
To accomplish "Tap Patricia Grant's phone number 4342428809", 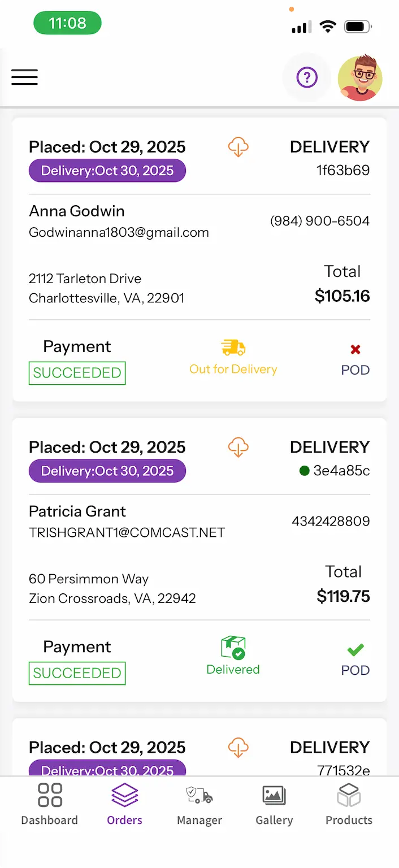I will point(331,521).
